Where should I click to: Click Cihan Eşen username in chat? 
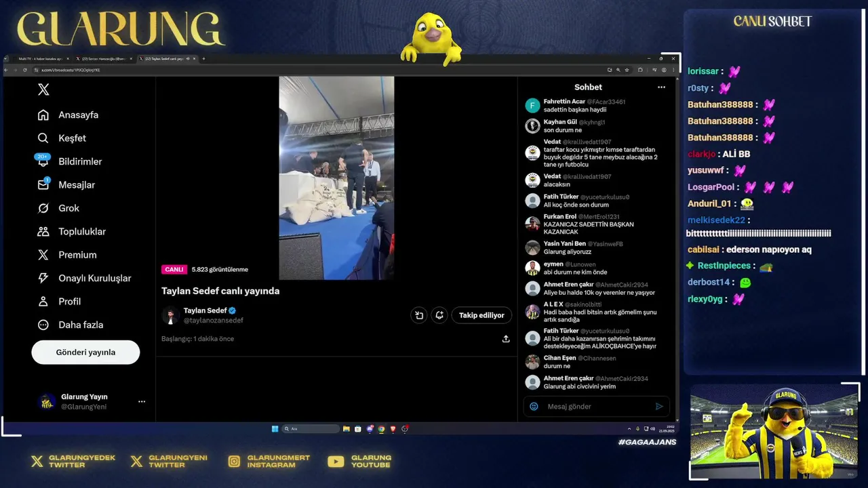click(x=559, y=358)
